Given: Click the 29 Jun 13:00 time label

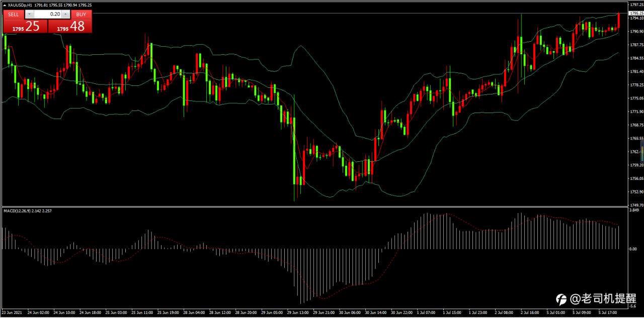Looking at the screenshot, I should 298,312.
